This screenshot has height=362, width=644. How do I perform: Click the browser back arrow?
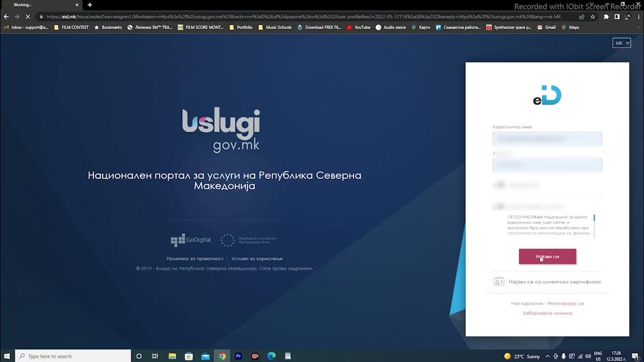point(6,16)
